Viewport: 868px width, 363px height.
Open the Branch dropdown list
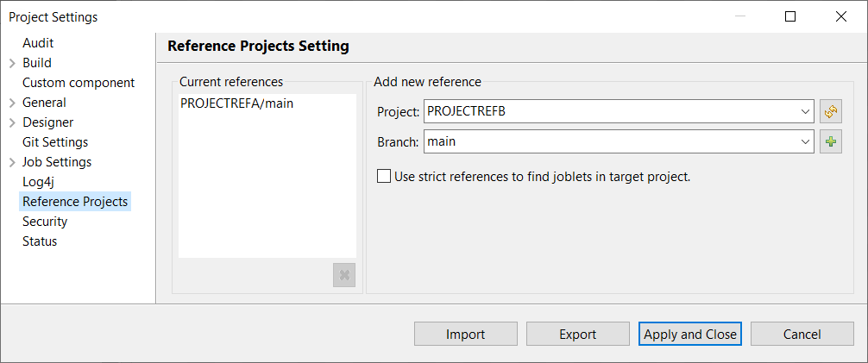(x=805, y=141)
